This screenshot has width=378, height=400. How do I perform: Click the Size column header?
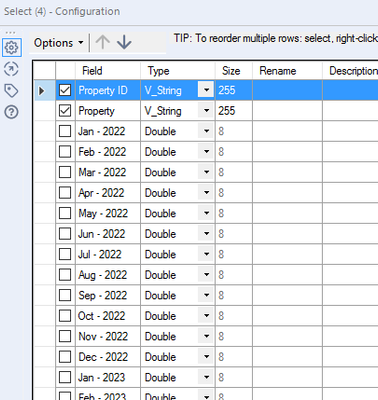pos(234,71)
